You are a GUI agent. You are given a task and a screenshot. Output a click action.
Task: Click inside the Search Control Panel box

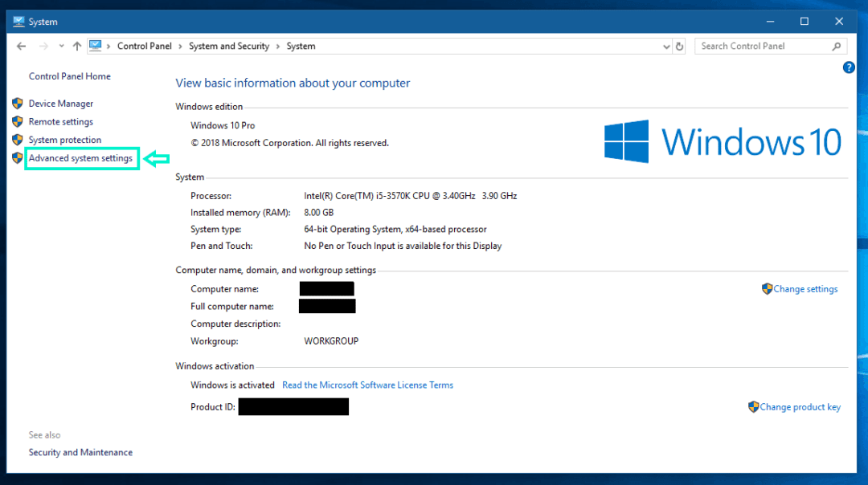point(764,46)
